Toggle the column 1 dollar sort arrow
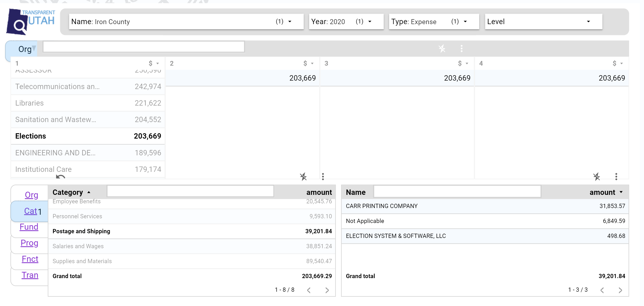 157,64
